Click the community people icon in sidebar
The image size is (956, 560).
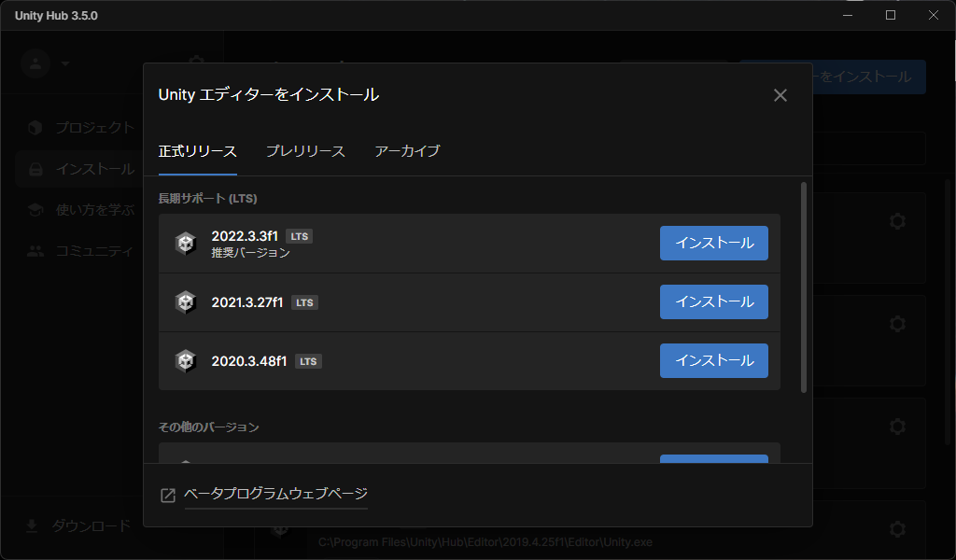click(35, 251)
